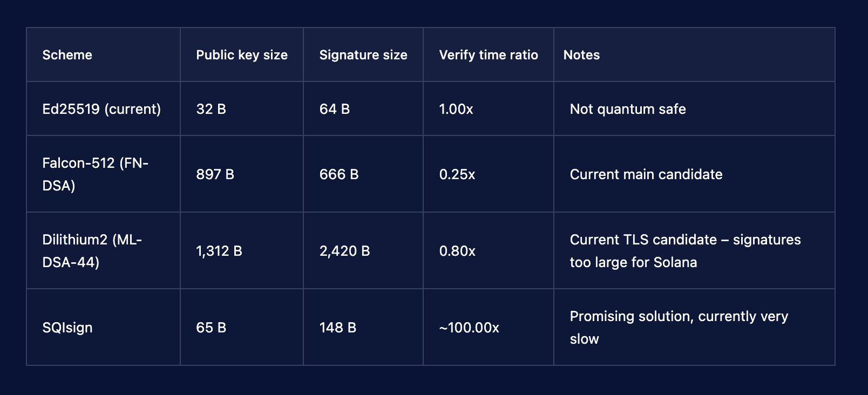
Task: Click the Public key size header
Action: point(241,55)
